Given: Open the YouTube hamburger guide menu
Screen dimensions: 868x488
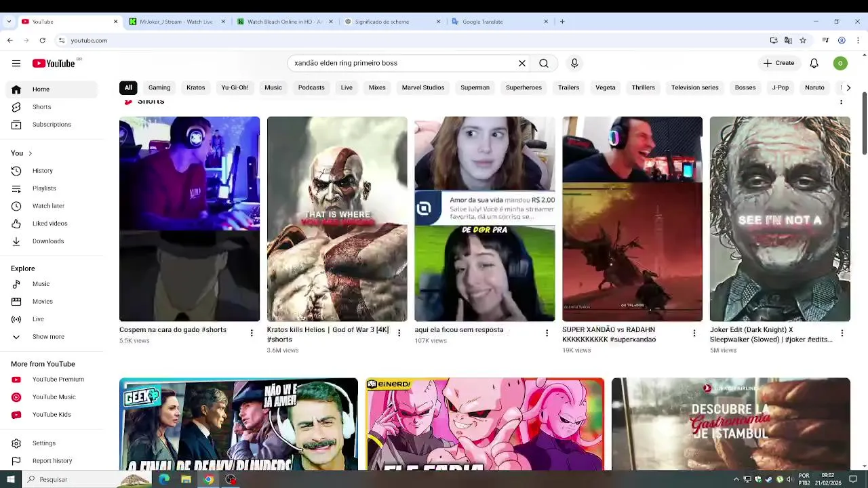Looking at the screenshot, I should 16,63.
